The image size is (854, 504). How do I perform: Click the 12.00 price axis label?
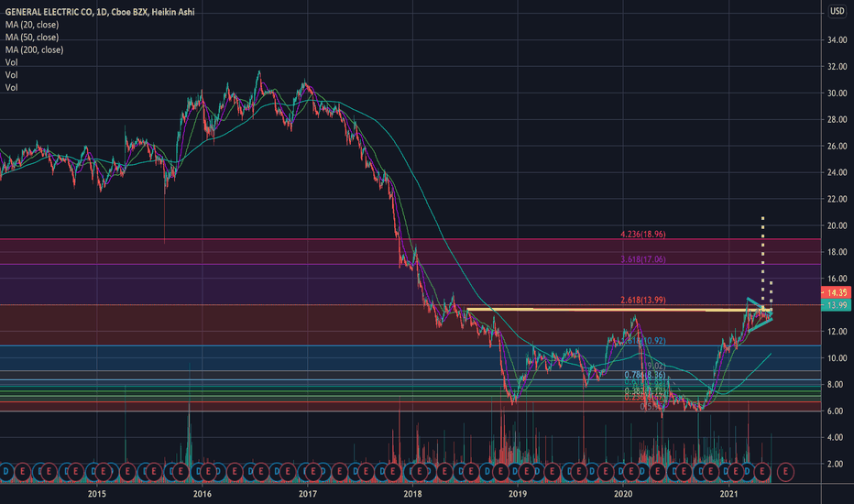click(838, 332)
